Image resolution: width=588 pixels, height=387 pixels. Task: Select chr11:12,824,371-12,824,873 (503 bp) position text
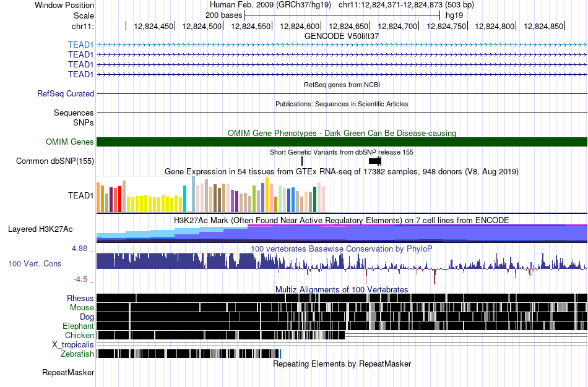(406, 5)
